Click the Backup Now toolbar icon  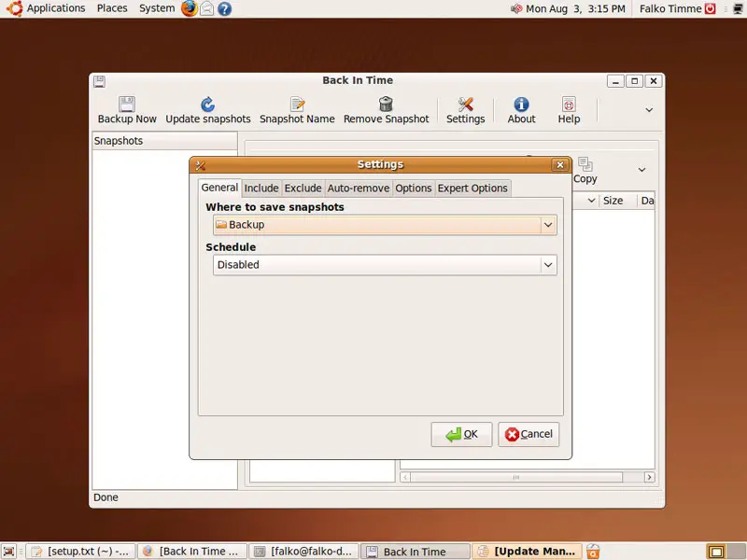pyautogui.click(x=127, y=105)
